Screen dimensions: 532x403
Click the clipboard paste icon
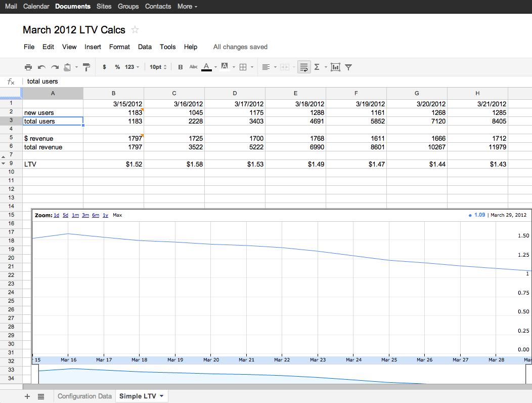[x=68, y=67]
